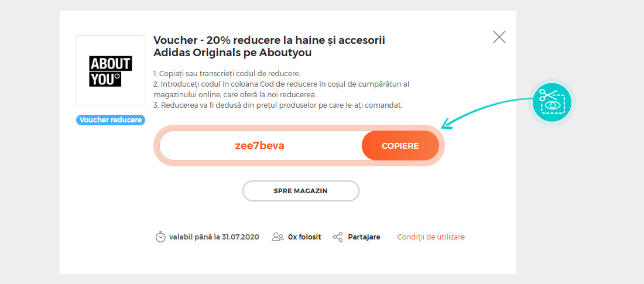Click the share nodes icon
644x284 pixels.
[x=338, y=237]
